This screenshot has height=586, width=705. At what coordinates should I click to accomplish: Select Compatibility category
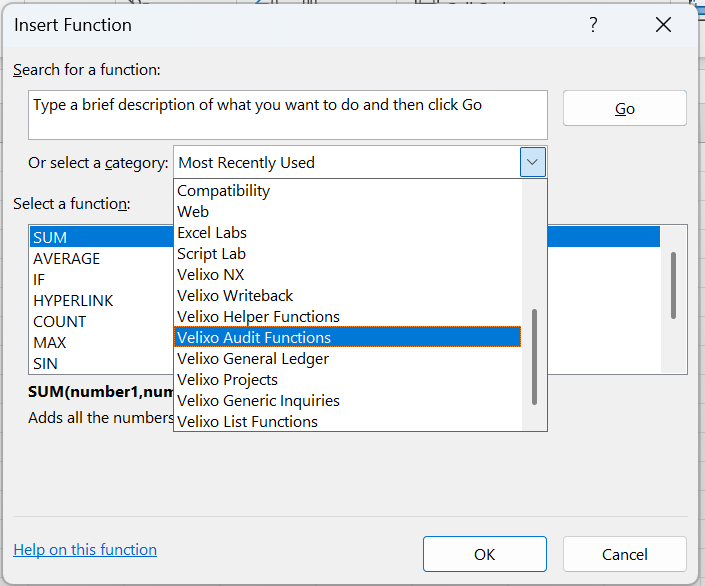point(224,190)
